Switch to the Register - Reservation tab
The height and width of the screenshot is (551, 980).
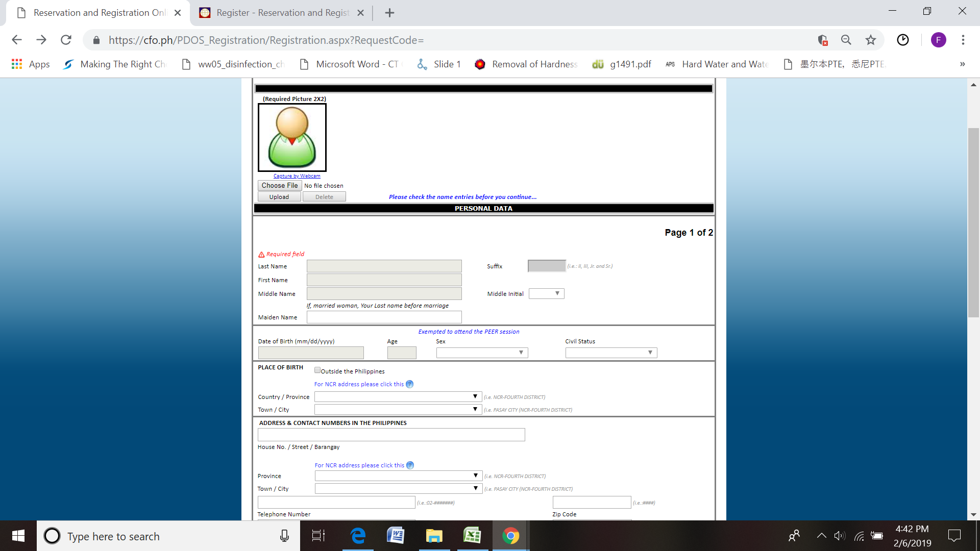click(x=282, y=13)
